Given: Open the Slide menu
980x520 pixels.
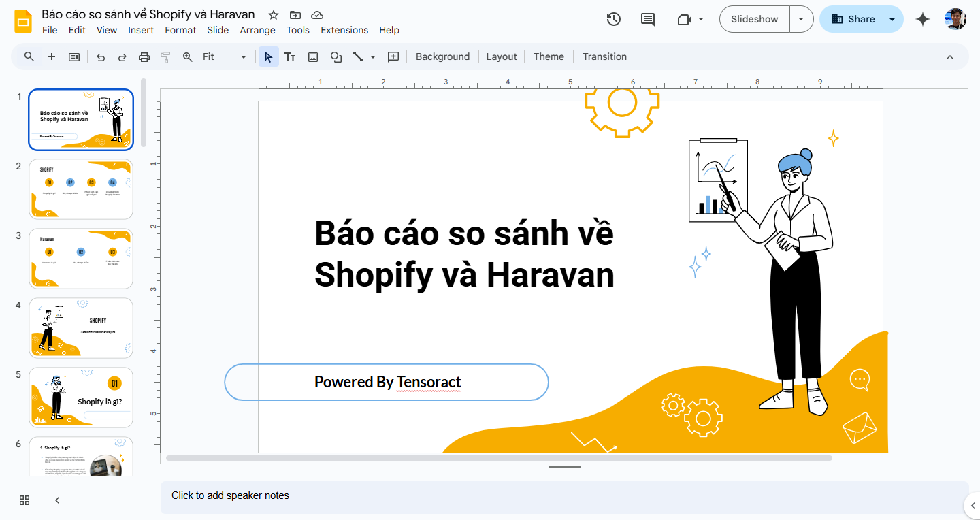Looking at the screenshot, I should tap(218, 30).
